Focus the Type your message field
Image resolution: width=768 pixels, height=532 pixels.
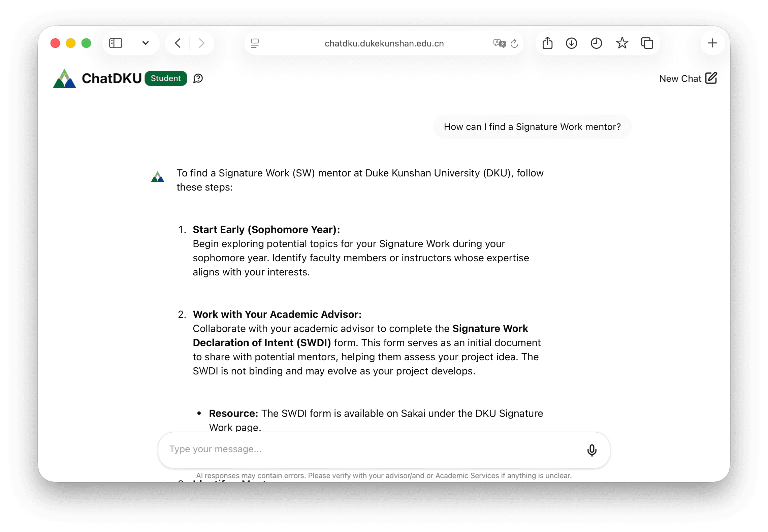tap(371, 449)
